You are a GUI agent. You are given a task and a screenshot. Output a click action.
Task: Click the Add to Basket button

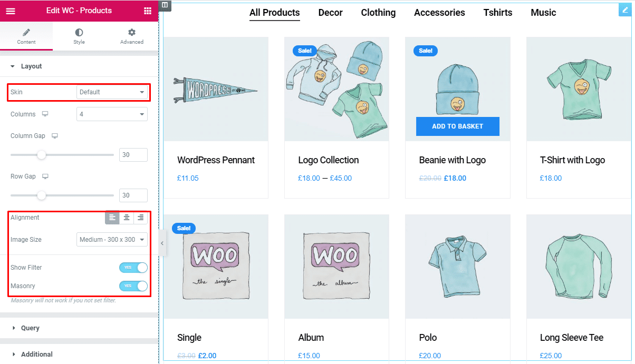pos(457,126)
